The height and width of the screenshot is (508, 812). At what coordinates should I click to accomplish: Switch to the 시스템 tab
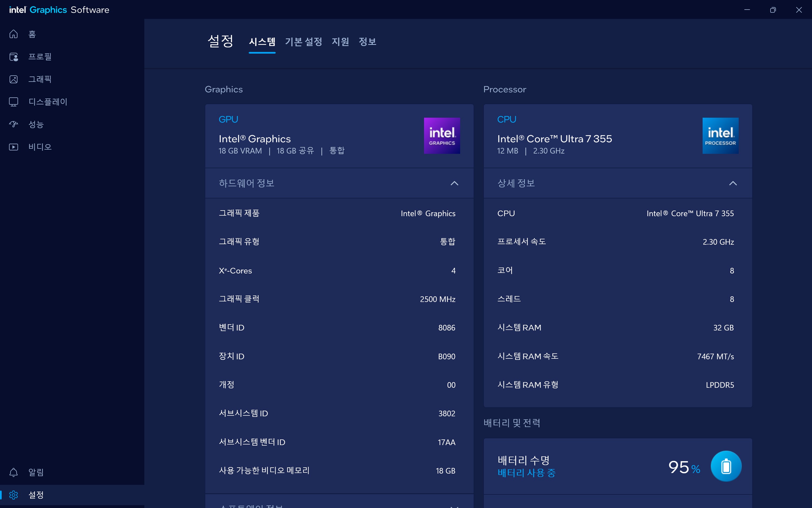pos(262,42)
